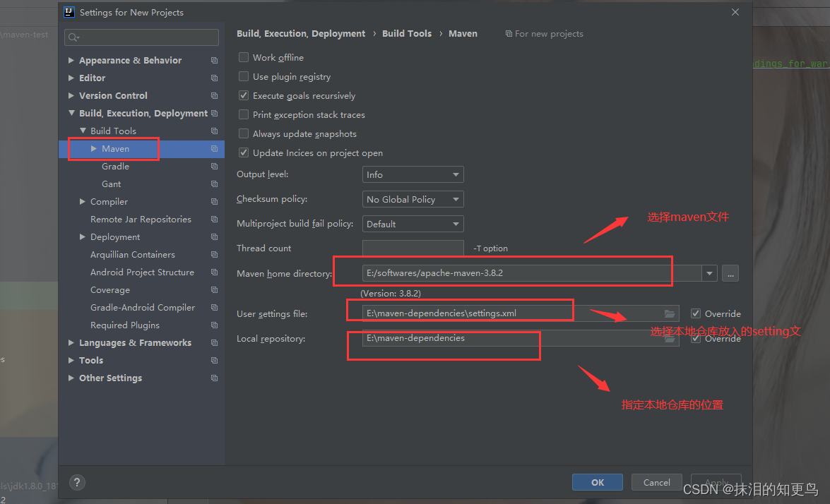Open Maven home directory dropdown arrow
This screenshot has height=504, width=830.
(709, 273)
